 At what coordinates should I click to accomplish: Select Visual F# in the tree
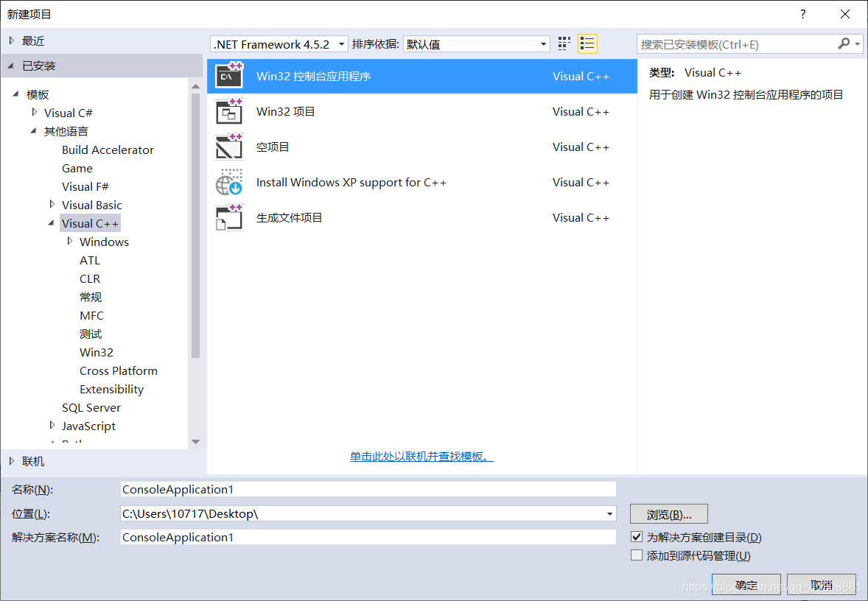(x=85, y=186)
